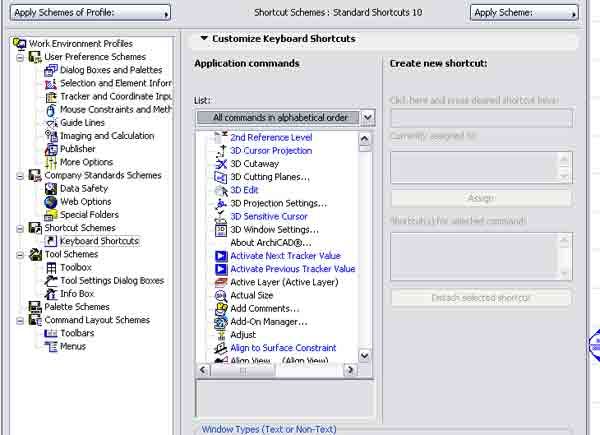Viewport: 600px width, 435px height.
Task: Click the Data Safety icon
Action: tap(51, 189)
